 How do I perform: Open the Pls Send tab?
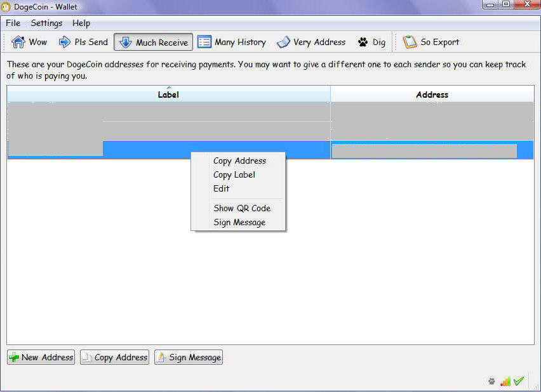(83, 42)
